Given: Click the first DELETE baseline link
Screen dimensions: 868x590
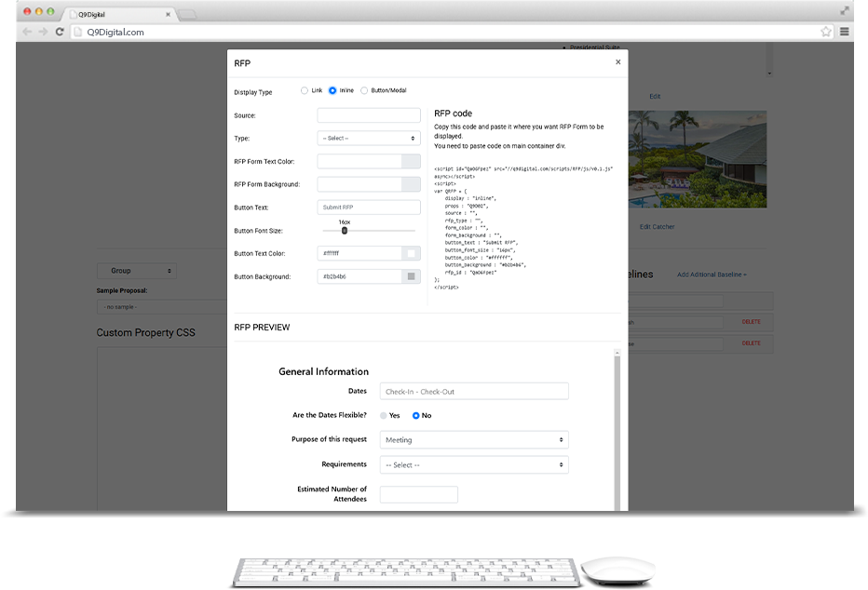Looking at the screenshot, I should coord(752,322).
